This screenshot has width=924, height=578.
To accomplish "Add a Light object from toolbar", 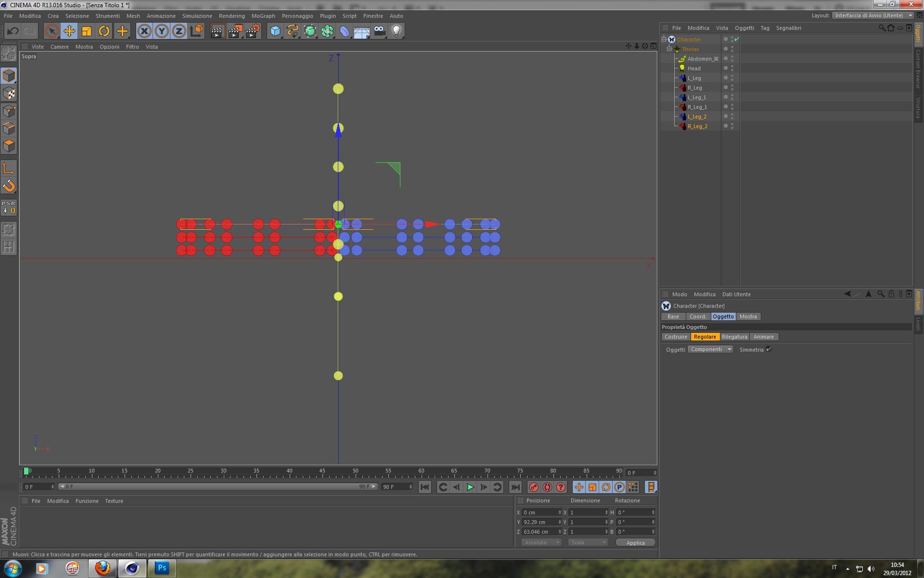I will click(x=396, y=31).
